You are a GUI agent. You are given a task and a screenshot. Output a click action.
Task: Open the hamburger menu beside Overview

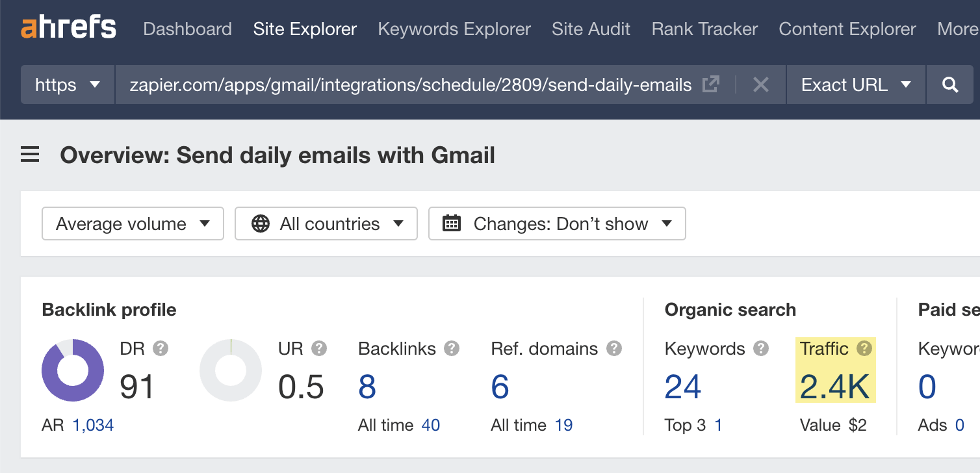[29, 155]
